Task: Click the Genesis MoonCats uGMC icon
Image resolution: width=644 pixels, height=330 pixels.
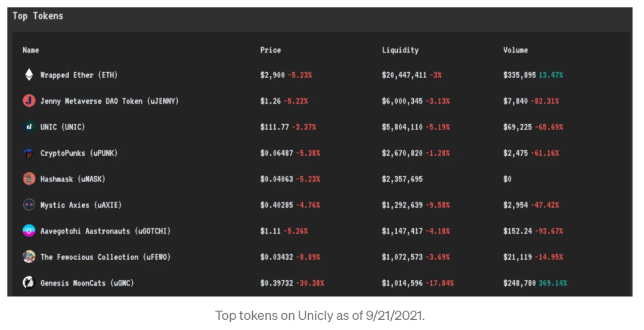Action: pyautogui.click(x=29, y=283)
